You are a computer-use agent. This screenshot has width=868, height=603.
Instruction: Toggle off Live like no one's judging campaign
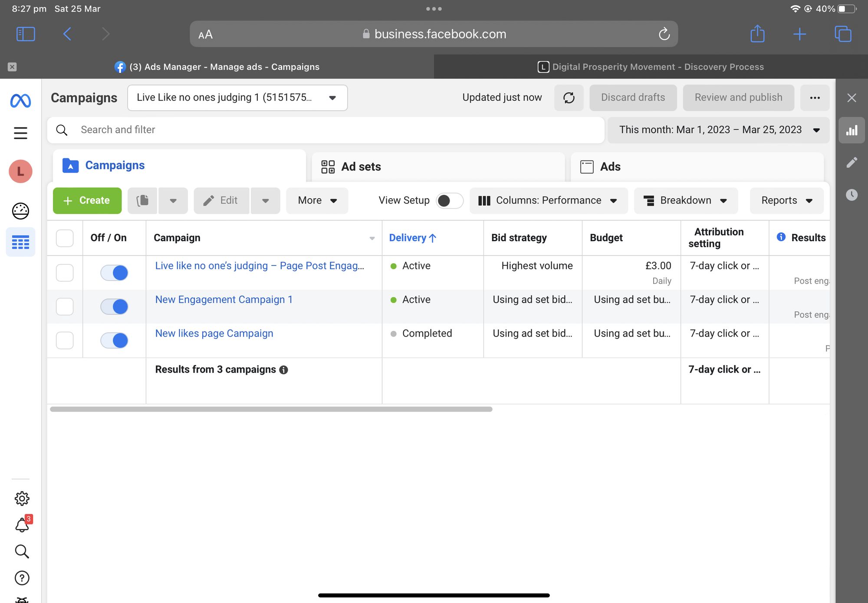[x=114, y=273]
